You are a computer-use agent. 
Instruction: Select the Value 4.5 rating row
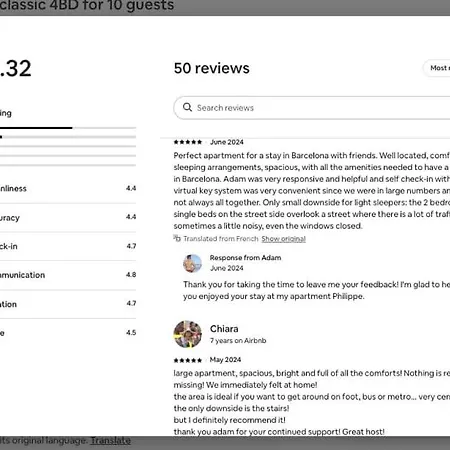(68, 333)
